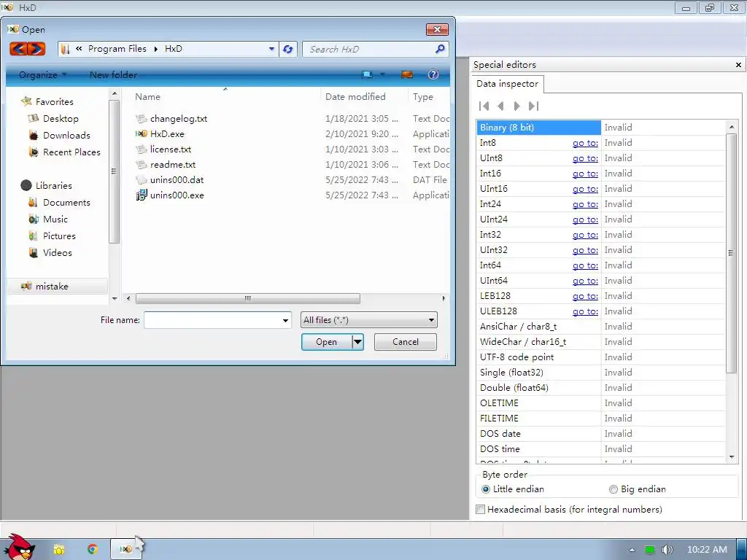
Task: Jump to last byte in Data inspector
Action: [x=533, y=106]
